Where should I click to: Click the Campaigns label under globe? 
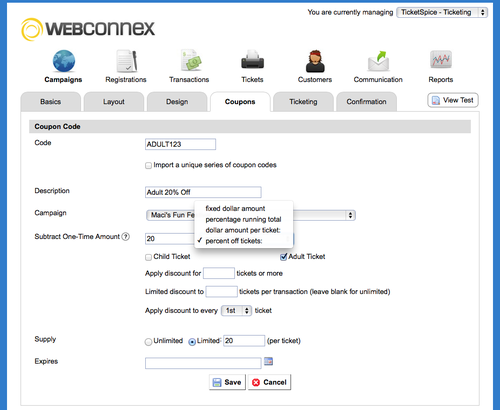pyautogui.click(x=63, y=80)
